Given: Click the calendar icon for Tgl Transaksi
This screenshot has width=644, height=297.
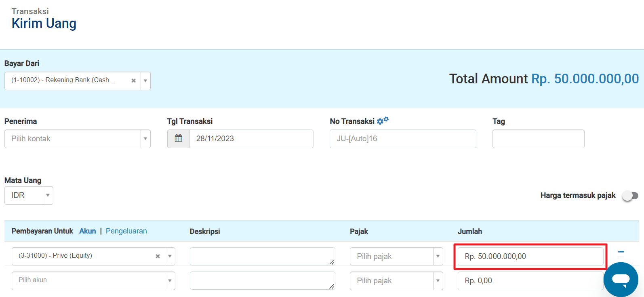Looking at the screenshot, I should tap(179, 139).
